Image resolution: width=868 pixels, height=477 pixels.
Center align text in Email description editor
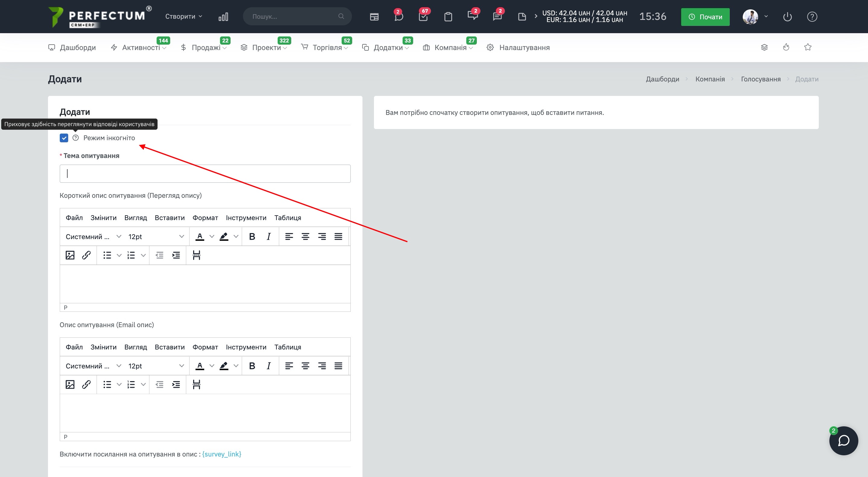(305, 366)
